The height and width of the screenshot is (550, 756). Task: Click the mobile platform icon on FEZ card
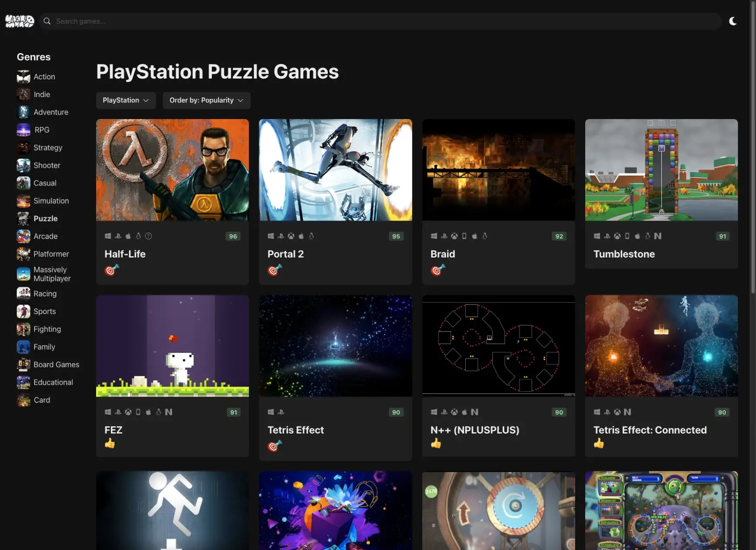[x=138, y=412]
